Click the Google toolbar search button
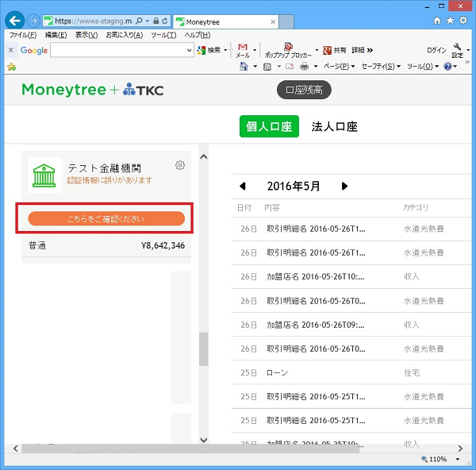The image size is (476, 470). [209, 50]
